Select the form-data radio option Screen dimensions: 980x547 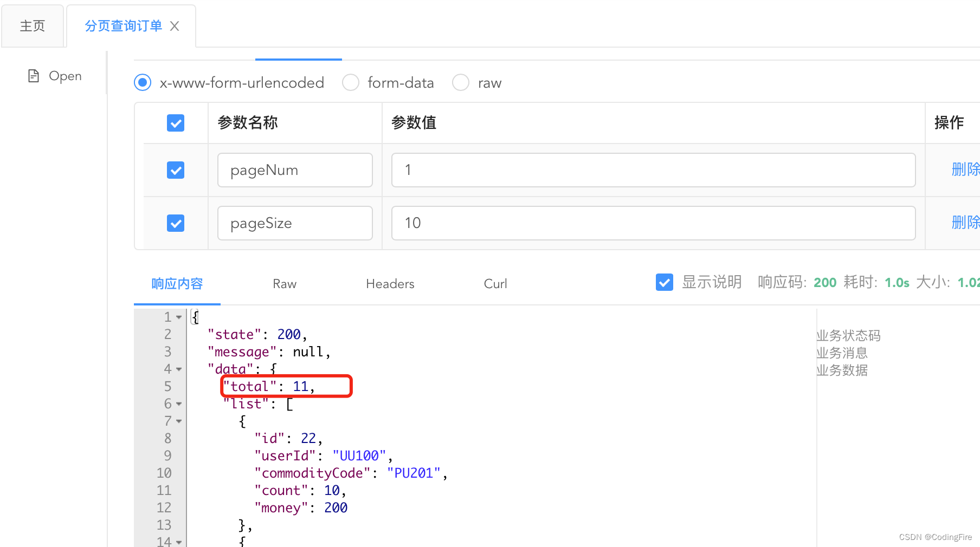point(351,82)
